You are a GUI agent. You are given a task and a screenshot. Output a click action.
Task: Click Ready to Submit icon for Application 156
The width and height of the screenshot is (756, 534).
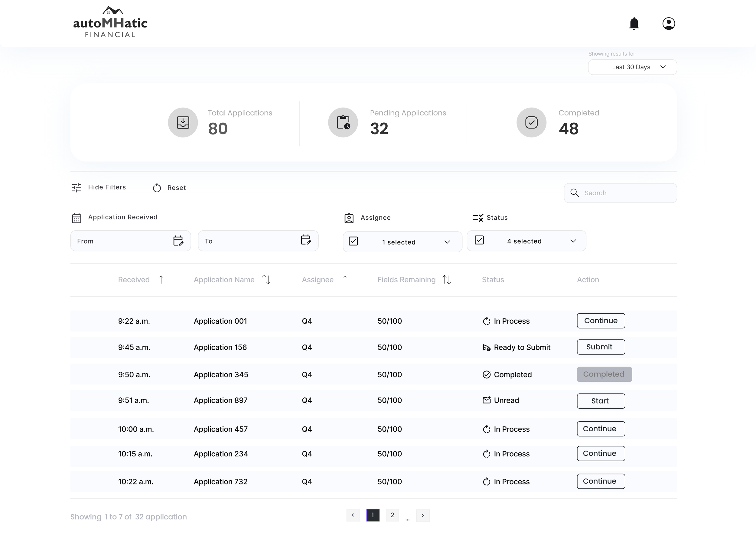point(486,348)
